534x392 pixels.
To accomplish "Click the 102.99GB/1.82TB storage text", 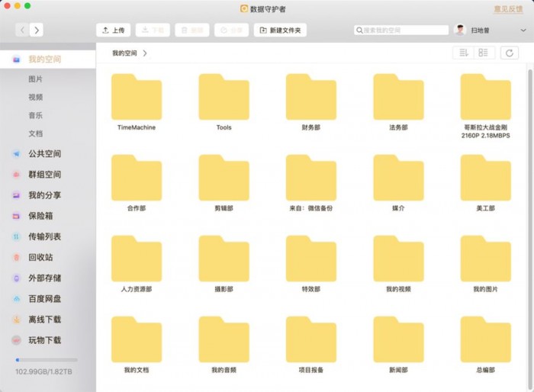I will pos(43,371).
